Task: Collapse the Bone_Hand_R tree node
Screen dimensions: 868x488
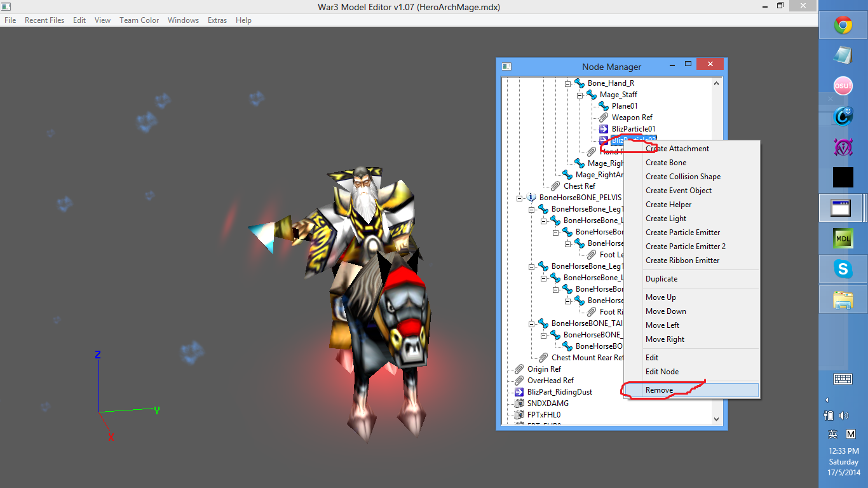Action: coord(568,83)
